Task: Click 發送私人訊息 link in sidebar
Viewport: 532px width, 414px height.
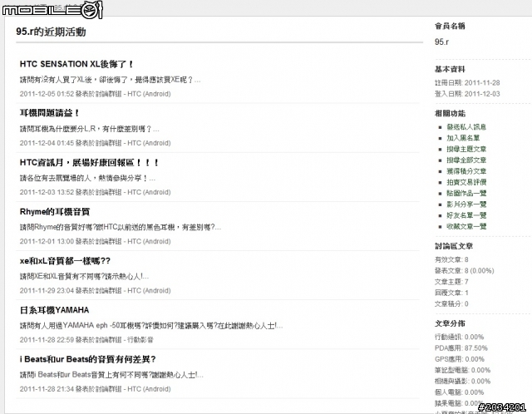Action: [466, 127]
